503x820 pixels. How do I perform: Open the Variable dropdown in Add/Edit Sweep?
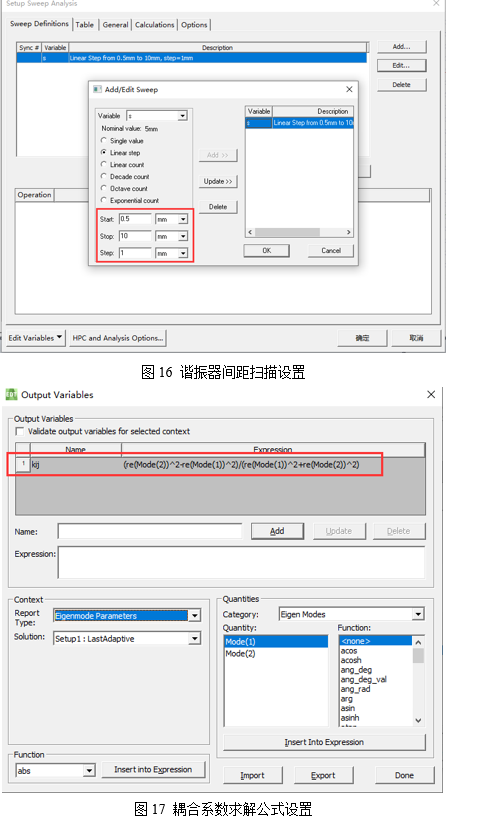coord(182,116)
